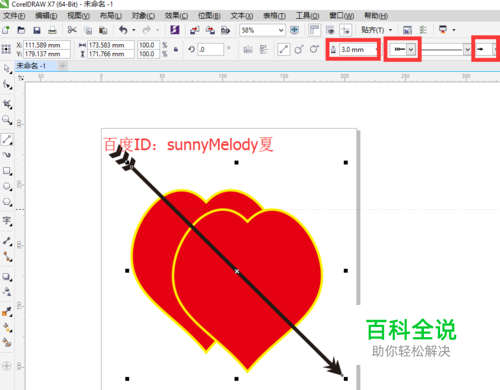Screen dimensions: 500x390
Task: Select the Freehand line tool
Action: 7,139
